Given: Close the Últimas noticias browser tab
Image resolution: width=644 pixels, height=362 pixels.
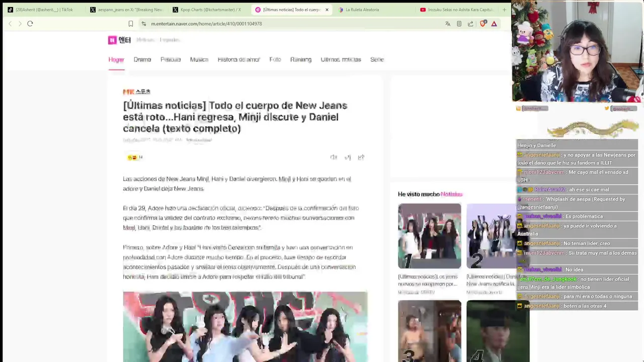Looking at the screenshot, I should pos(327,10).
